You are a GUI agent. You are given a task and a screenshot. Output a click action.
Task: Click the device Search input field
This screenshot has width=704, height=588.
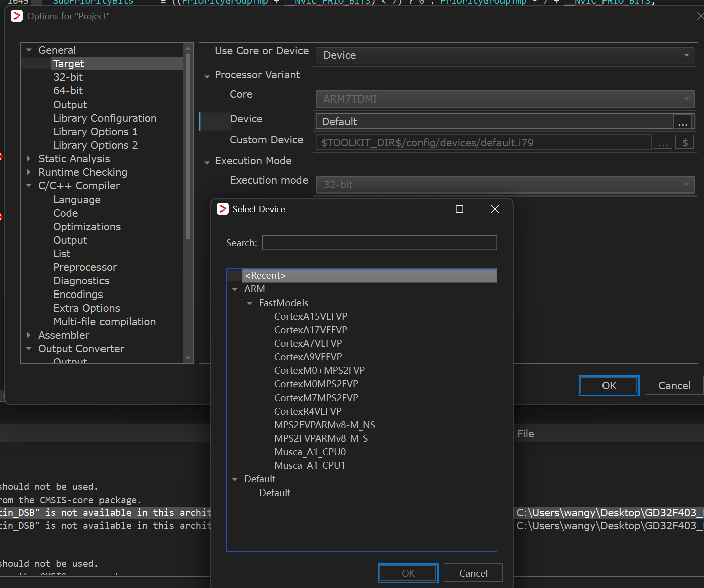pyautogui.click(x=380, y=243)
